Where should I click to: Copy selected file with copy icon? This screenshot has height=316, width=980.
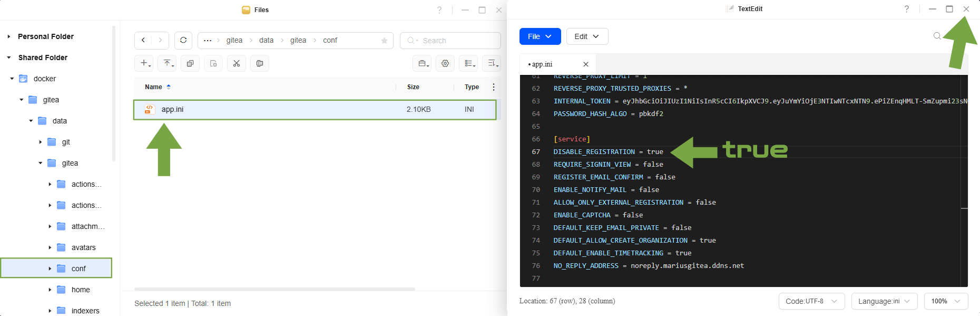[190, 63]
